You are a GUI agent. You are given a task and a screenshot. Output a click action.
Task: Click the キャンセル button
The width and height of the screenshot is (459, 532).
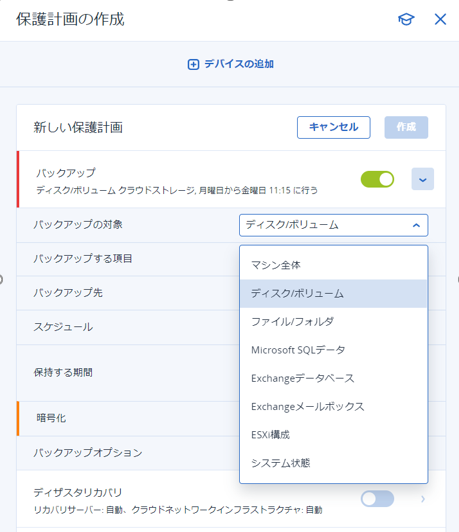(333, 127)
